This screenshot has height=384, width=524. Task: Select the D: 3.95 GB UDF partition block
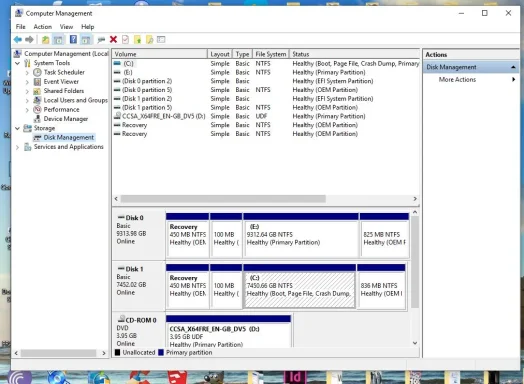click(228, 332)
